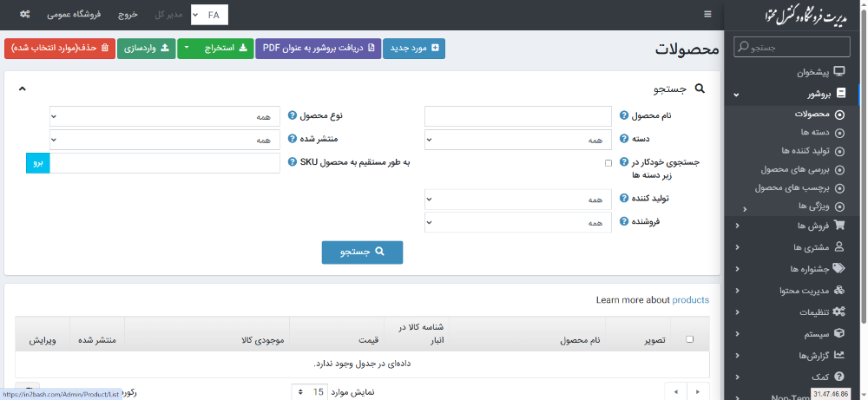Click help icon next to نوع محصول
Screen dimensions: 868x400
[293, 115]
